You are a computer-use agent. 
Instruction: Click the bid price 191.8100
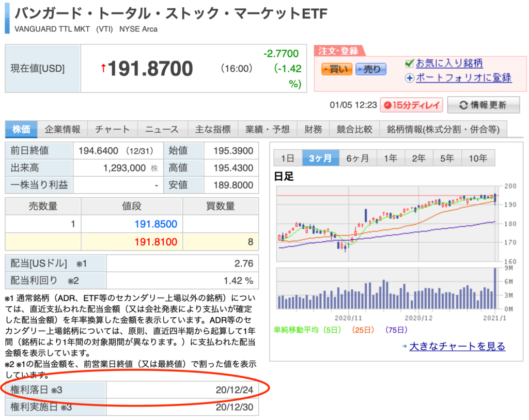[x=156, y=242]
